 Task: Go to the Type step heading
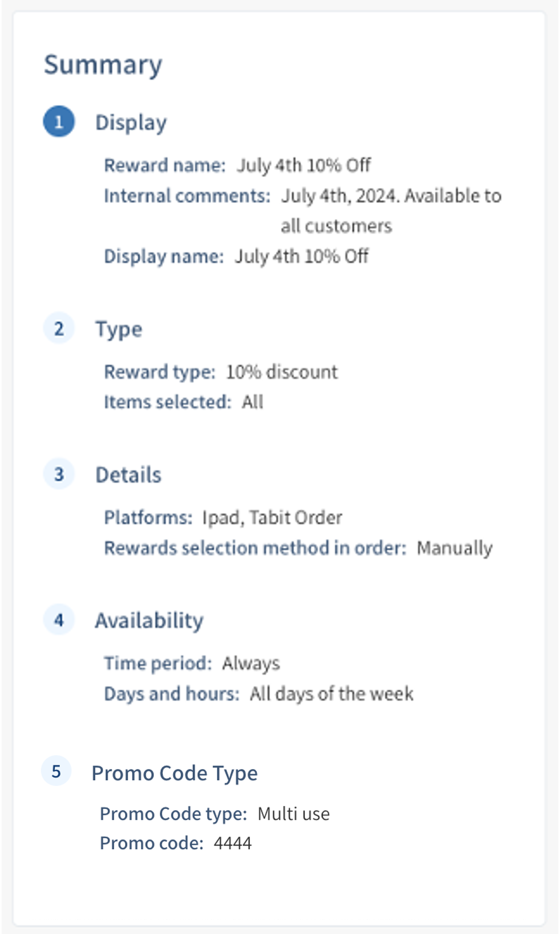pos(119,329)
